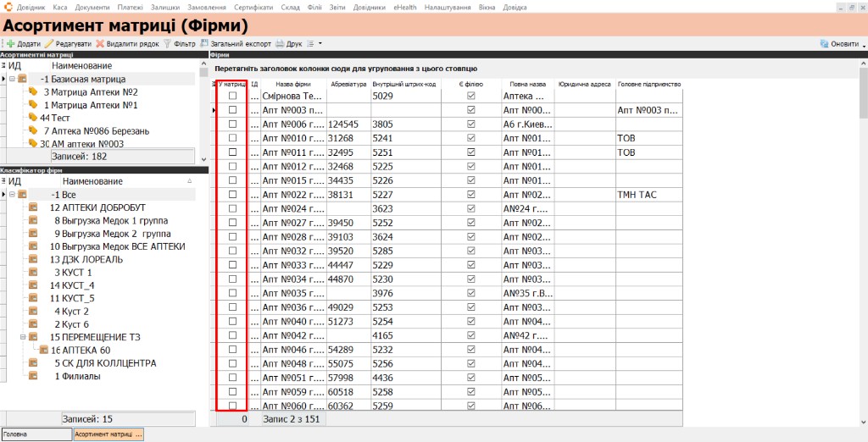868x442 pixels.
Task: Click the printer Друк icon
Action: tap(280, 44)
